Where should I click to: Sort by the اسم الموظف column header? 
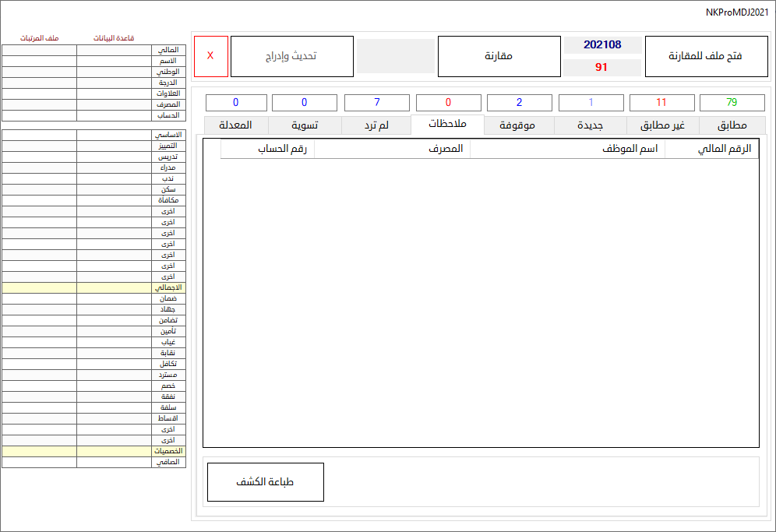[x=568, y=149]
